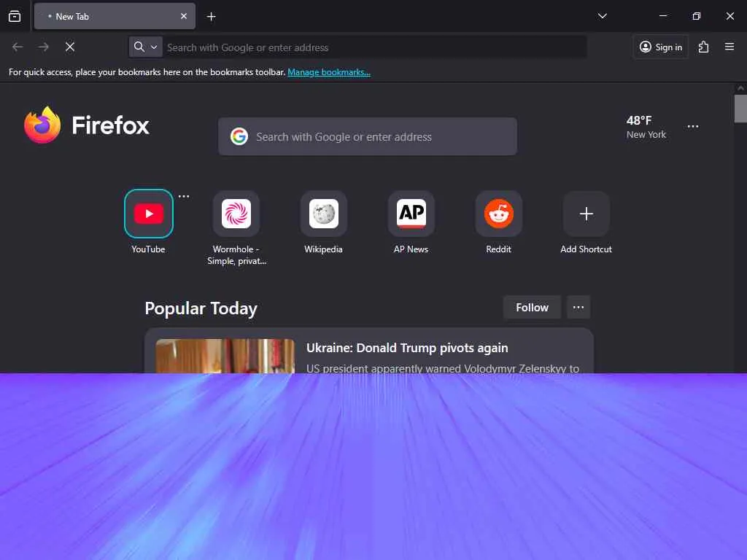Screen dimensions: 747x560
Task: Open the Reddit shortcut
Action: (499, 214)
